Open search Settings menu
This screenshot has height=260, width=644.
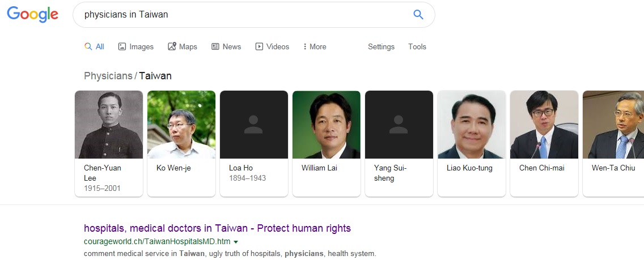tap(381, 47)
